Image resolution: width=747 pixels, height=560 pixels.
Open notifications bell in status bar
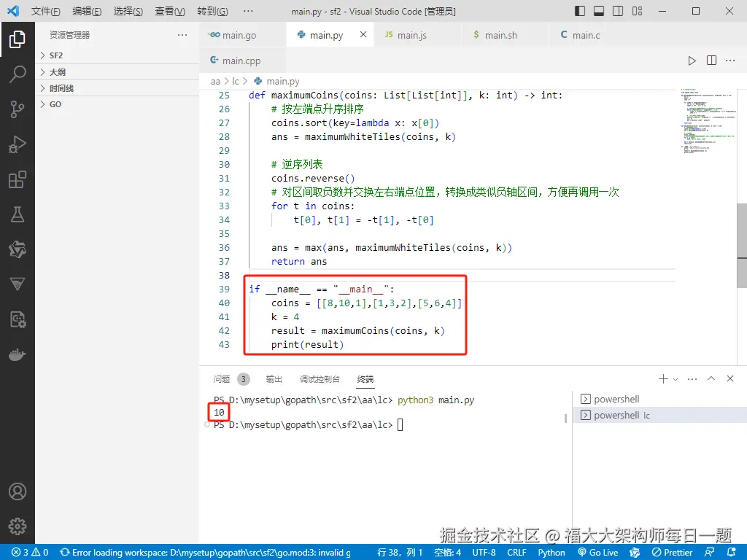pos(732,553)
